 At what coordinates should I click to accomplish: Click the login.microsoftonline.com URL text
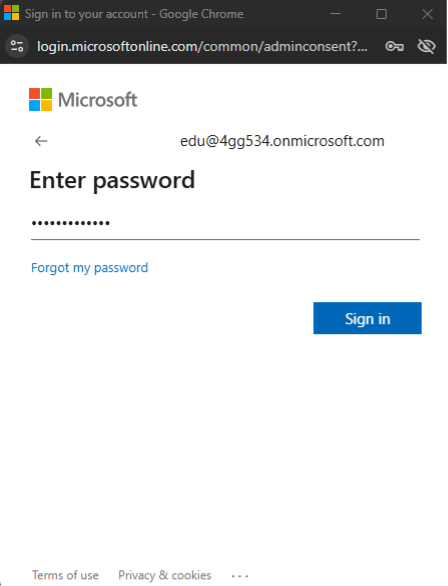pos(202,46)
